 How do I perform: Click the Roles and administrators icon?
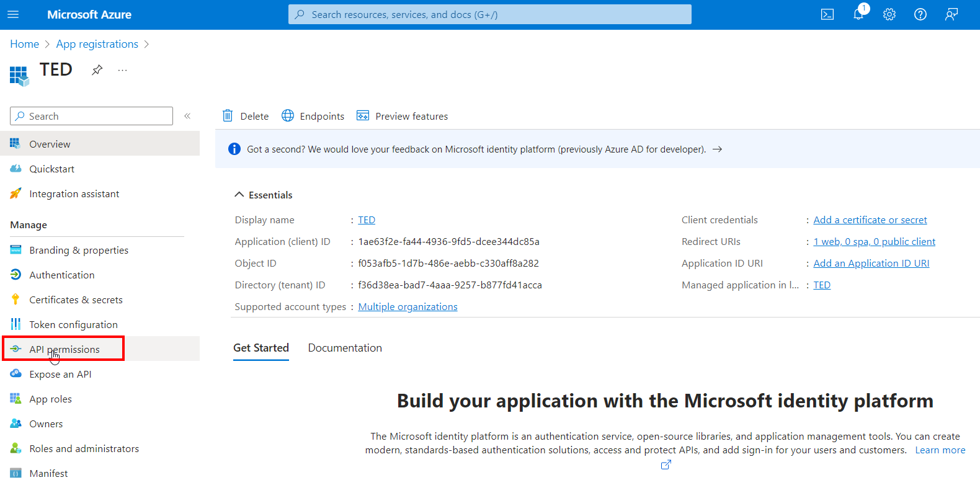click(16, 448)
